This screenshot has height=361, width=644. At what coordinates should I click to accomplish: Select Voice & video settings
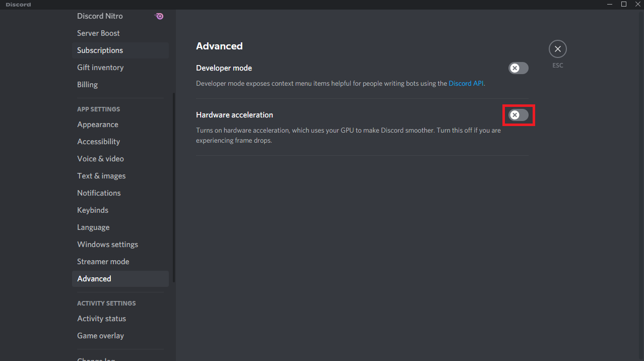tap(100, 159)
